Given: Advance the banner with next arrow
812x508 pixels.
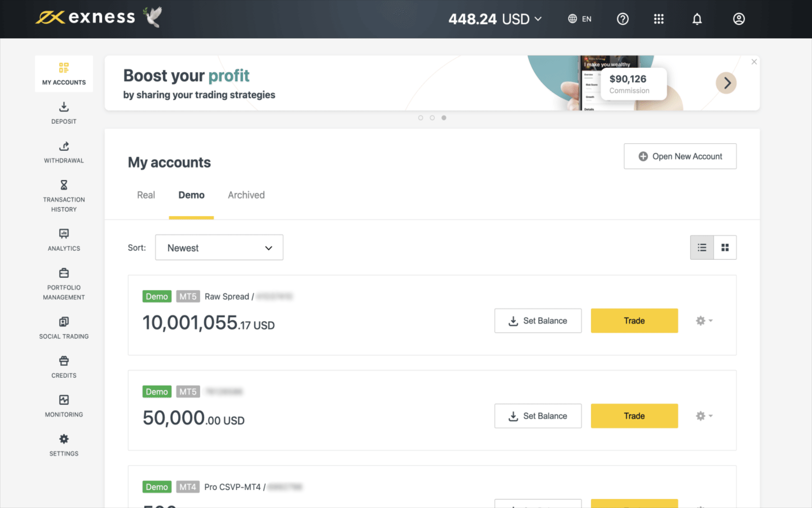Looking at the screenshot, I should coord(726,83).
